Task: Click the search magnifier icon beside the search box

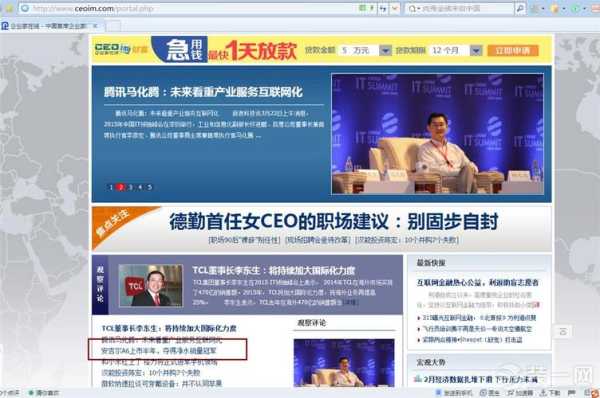Action: click(x=520, y=8)
